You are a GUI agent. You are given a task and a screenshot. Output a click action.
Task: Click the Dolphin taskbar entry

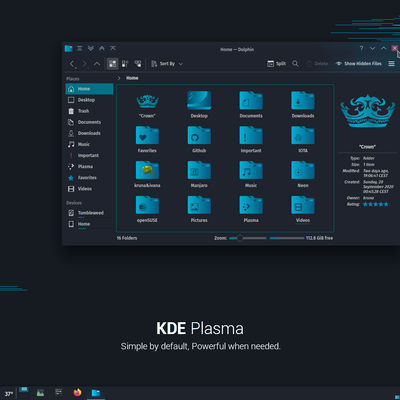pos(96,393)
